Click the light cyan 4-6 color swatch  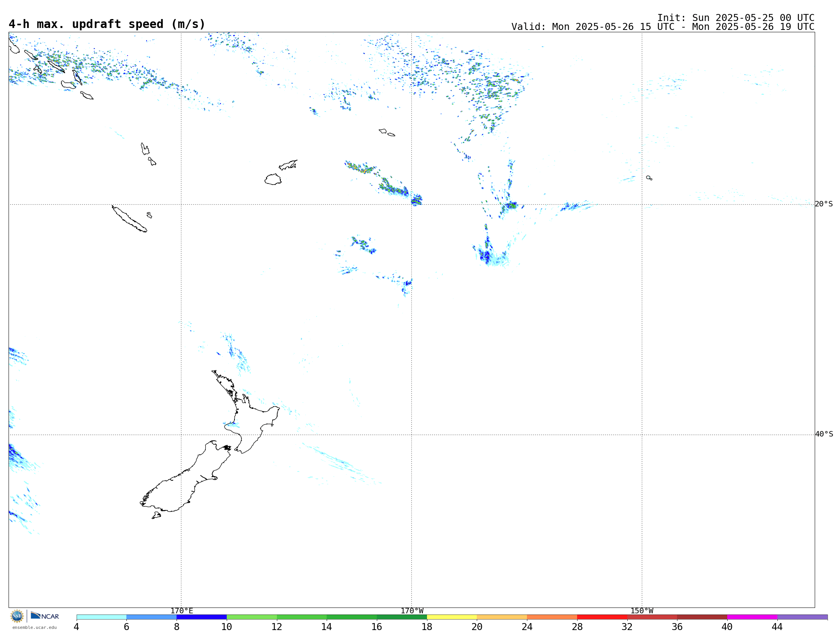click(x=101, y=617)
